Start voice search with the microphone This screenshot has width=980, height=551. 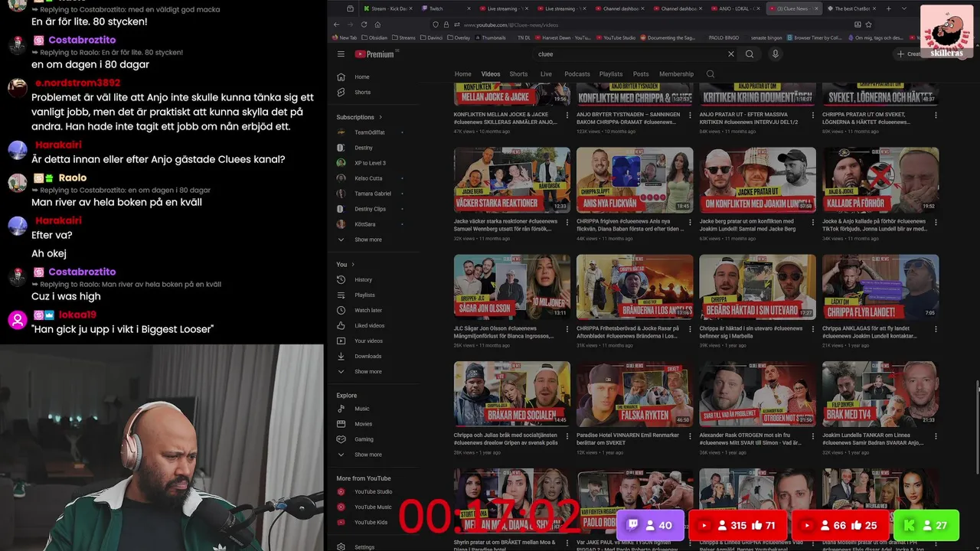pyautogui.click(x=775, y=54)
